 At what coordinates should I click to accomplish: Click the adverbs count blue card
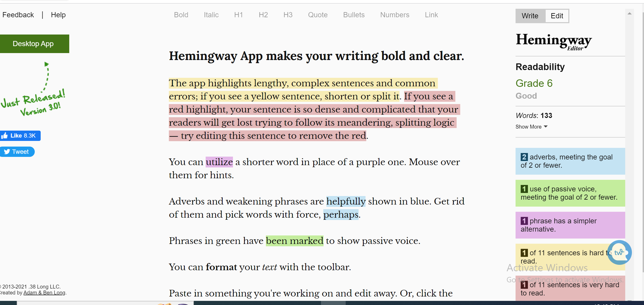(x=570, y=161)
